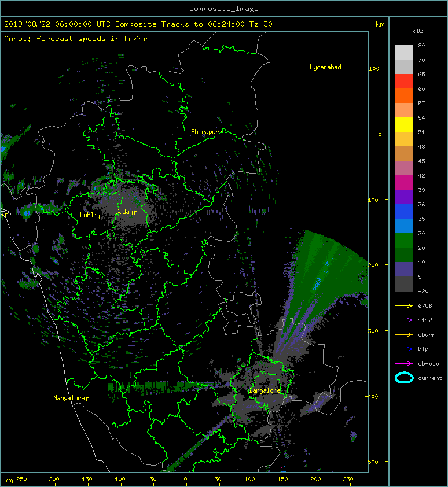
Task: Click the -300 tick on the vertical axis
Action: click(372, 331)
